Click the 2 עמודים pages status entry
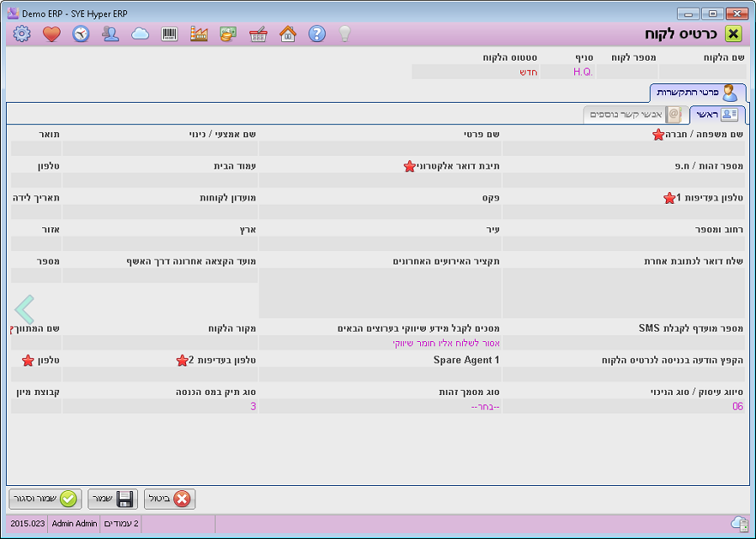756x539 pixels. pos(121,524)
